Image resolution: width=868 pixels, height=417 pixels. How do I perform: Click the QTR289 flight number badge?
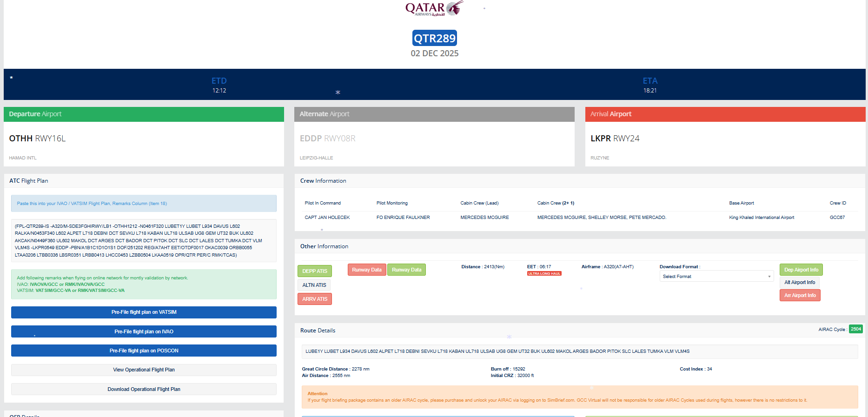click(x=435, y=38)
